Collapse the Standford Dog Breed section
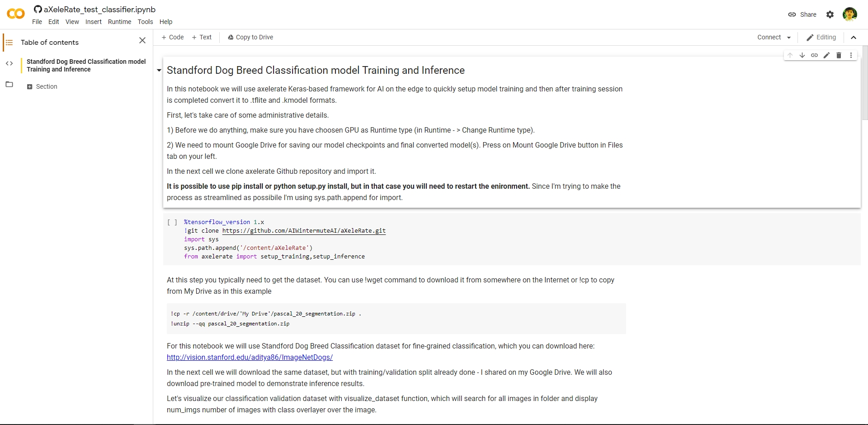Screen dimensions: 868x425 point(159,71)
